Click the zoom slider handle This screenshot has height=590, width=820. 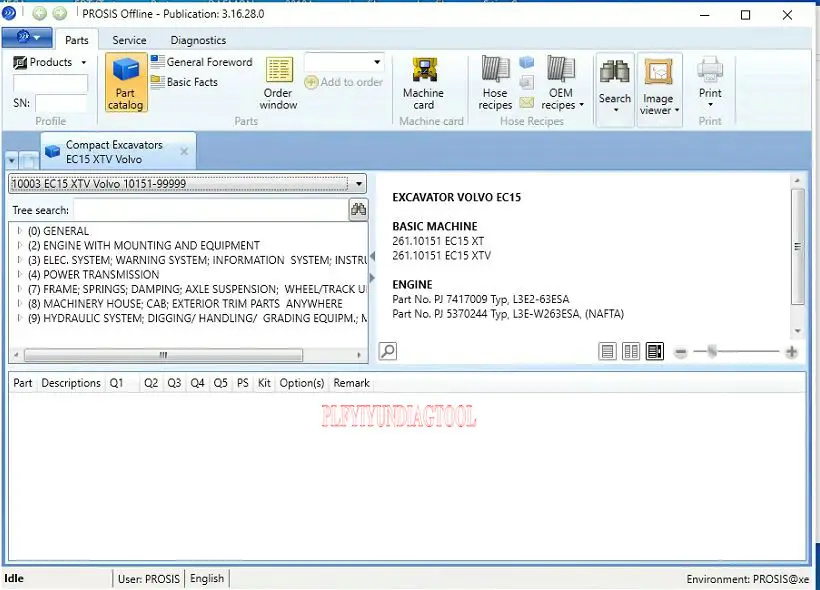click(x=712, y=352)
